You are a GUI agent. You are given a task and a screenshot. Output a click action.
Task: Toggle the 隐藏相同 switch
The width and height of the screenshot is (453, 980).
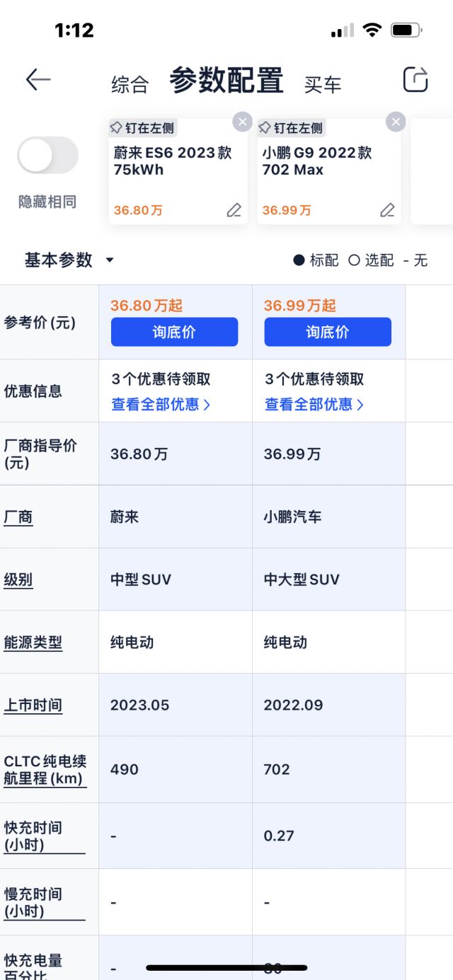pos(47,154)
